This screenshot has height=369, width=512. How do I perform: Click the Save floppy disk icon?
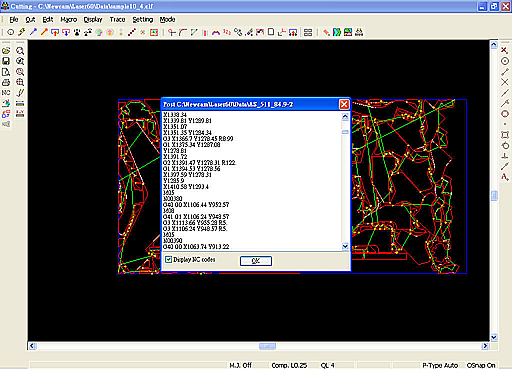[x=6, y=61]
